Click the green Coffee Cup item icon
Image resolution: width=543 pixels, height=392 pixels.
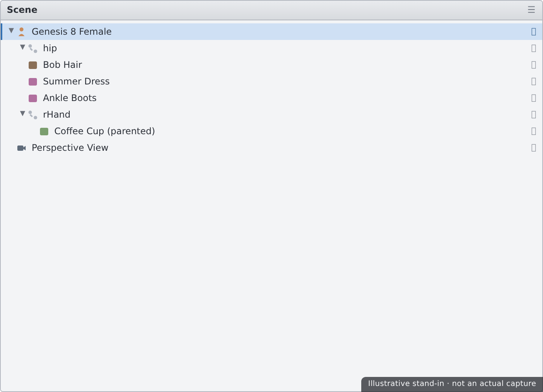point(44,131)
